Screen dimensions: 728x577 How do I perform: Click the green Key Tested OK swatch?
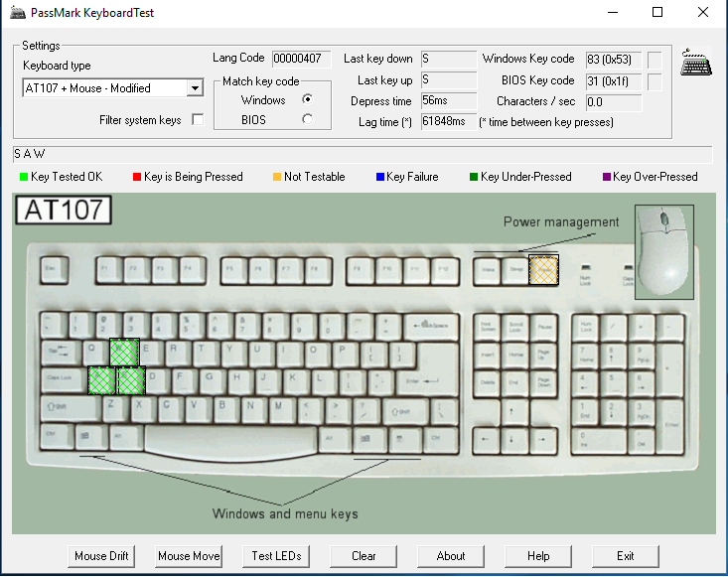tap(24, 177)
